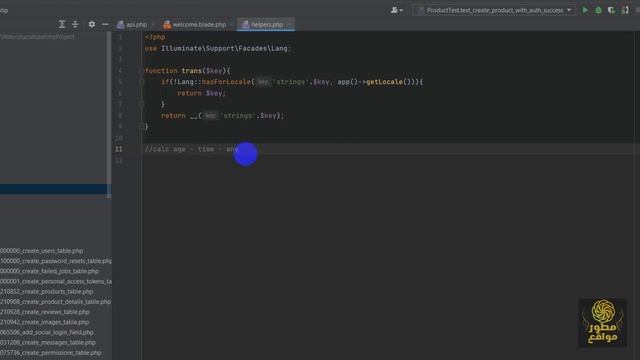640x360 pixels.
Task: Open create_personal_access_tokens migration file
Action: tap(56, 281)
